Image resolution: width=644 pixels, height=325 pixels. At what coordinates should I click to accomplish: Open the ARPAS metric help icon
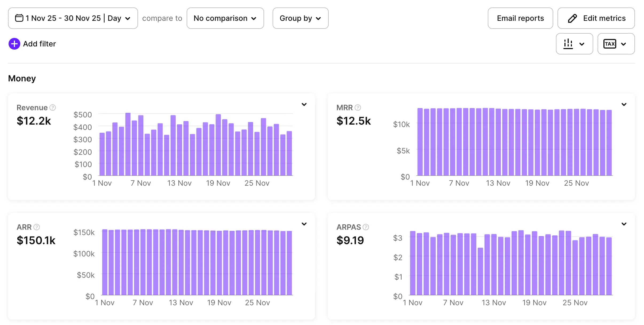tap(366, 227)
